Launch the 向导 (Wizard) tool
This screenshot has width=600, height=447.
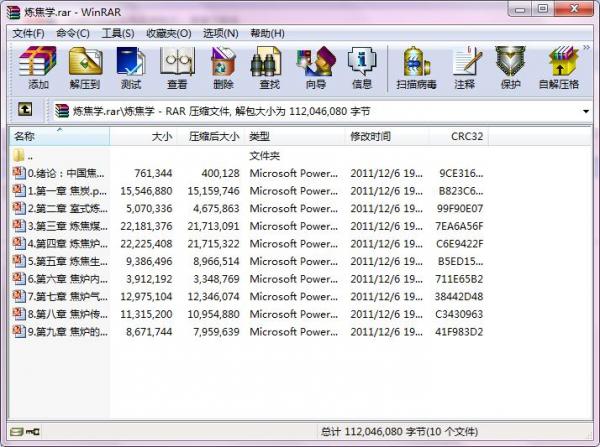pyautogui.click(x=316, y=67)
